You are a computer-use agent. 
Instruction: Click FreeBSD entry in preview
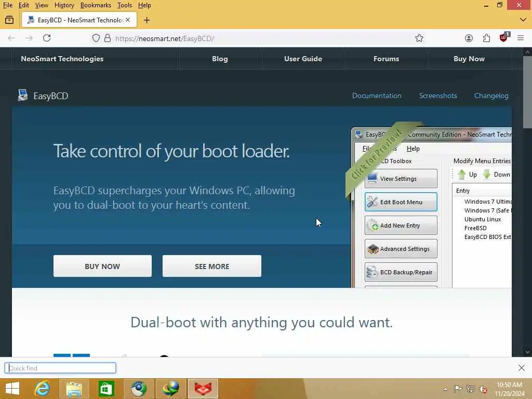click(475, 228)
